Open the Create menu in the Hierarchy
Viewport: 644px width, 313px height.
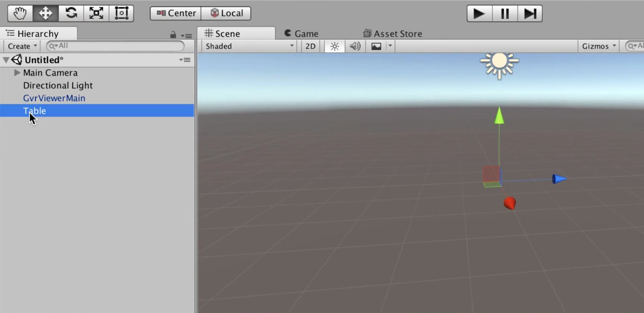tap(21, 46)
